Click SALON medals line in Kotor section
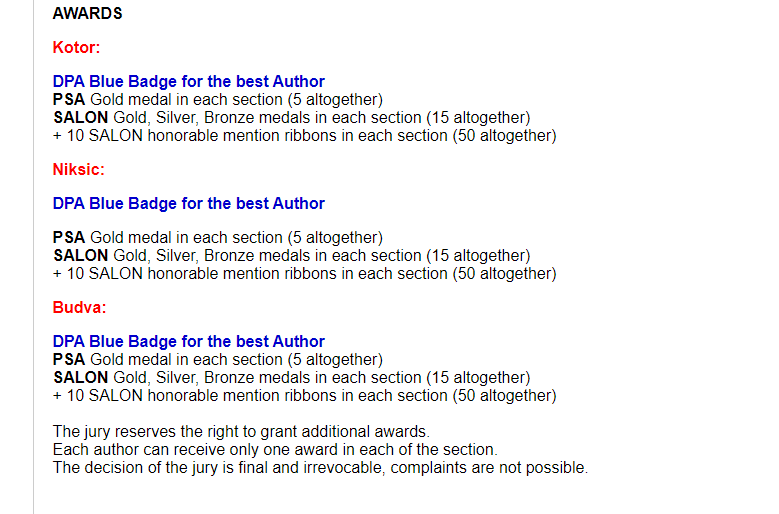 (291, 117)
